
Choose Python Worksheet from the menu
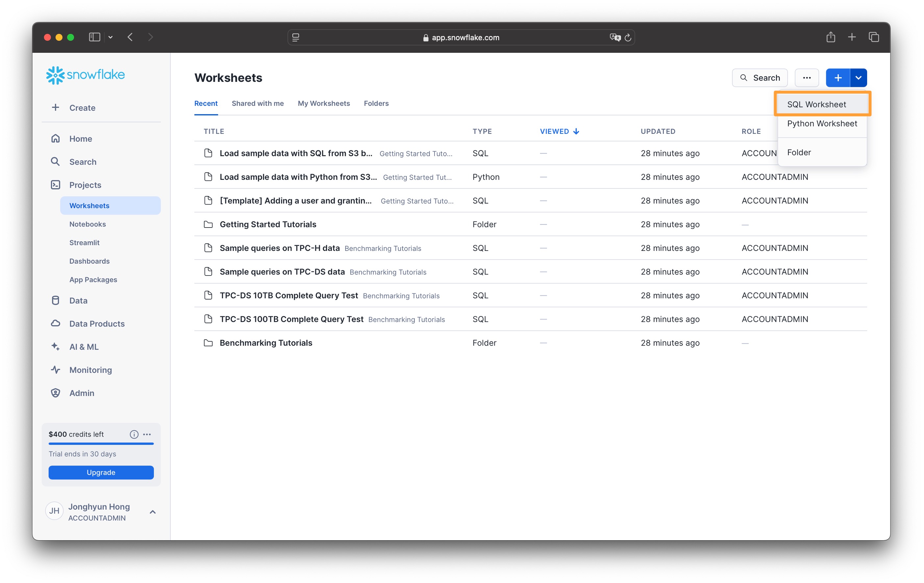click(822, 123)
